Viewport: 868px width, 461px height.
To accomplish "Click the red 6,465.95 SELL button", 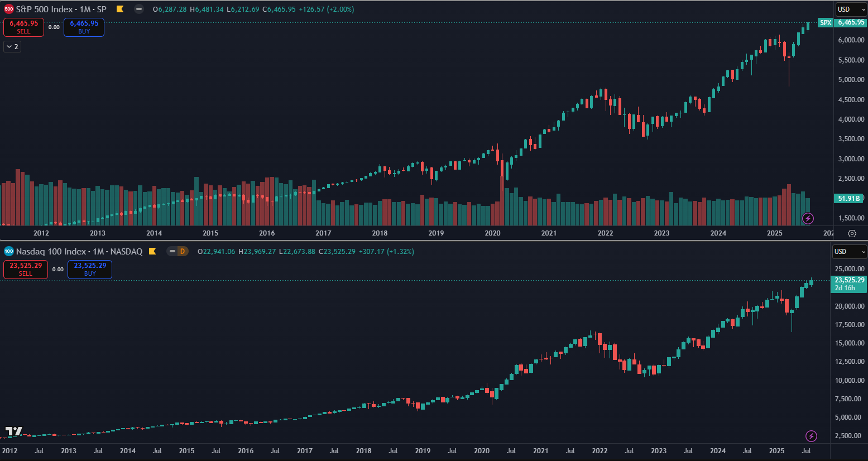I will tap(24, 27).
